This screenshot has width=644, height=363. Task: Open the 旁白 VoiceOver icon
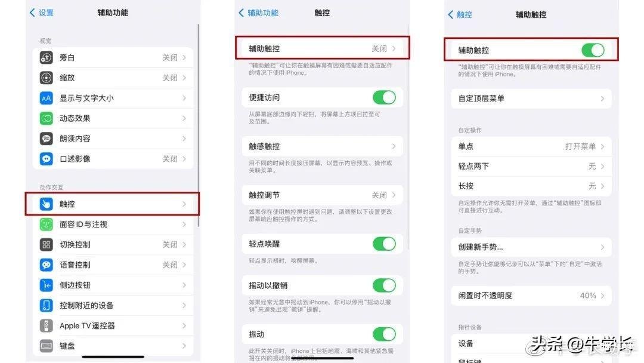point(46,57)
